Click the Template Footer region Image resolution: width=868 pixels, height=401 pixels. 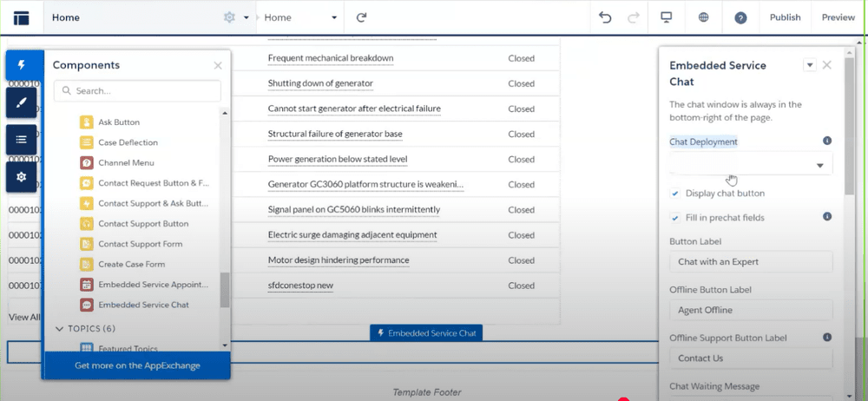click(427, 392)
